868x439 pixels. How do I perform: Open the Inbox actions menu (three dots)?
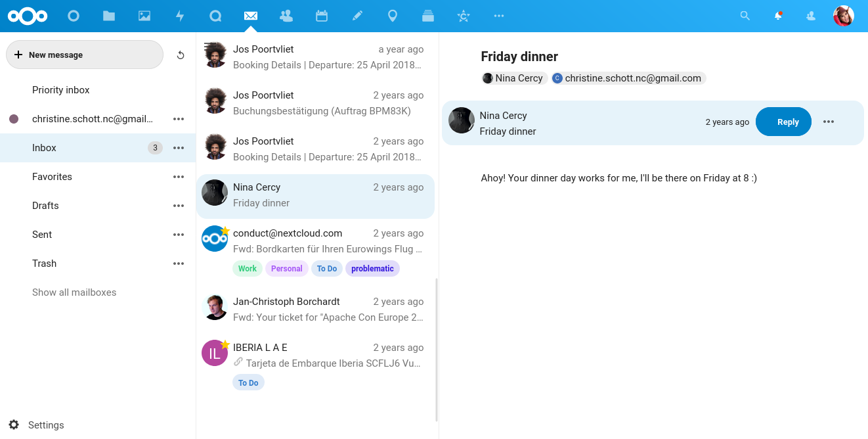pos(178,147)
